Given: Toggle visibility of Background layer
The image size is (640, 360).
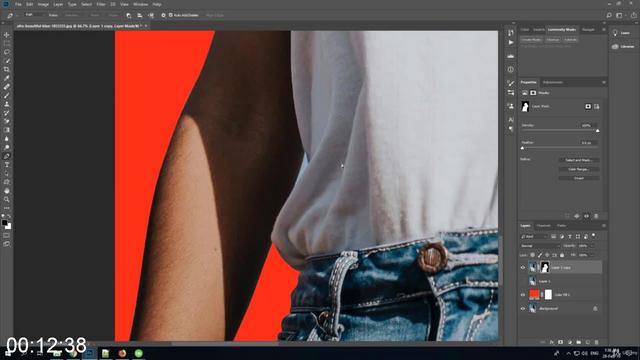Looking at the screenshot, I should [x=523, y=309].
